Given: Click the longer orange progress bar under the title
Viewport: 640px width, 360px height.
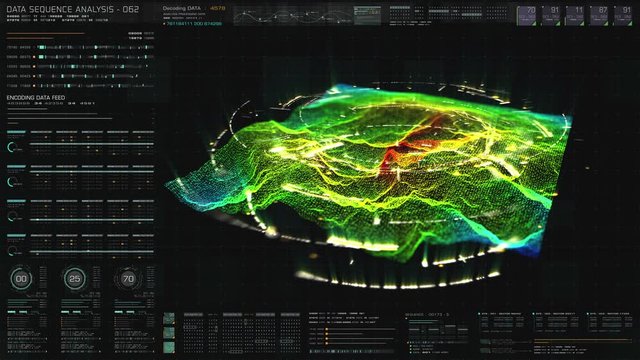Looking at the screenshot, I should (x=45, y=33).
